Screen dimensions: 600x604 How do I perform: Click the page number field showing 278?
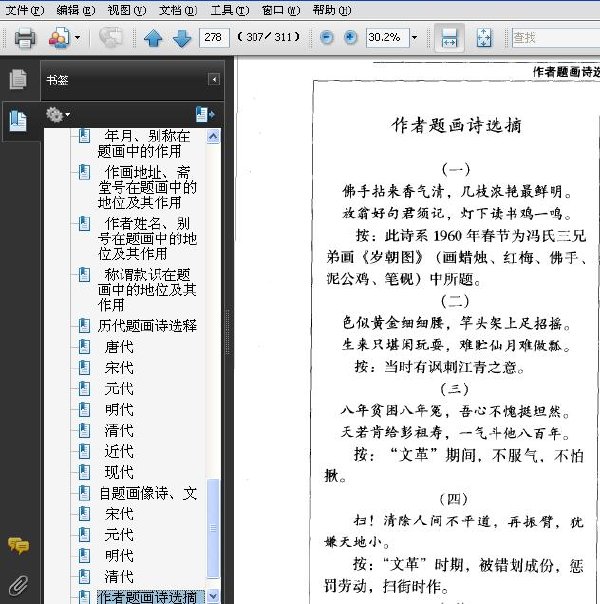[214, 37]
